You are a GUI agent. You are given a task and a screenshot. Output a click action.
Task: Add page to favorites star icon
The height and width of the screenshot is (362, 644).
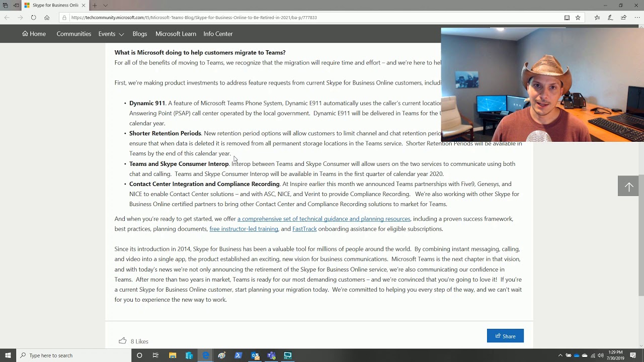pyautogui.click(x=578, y=18)
